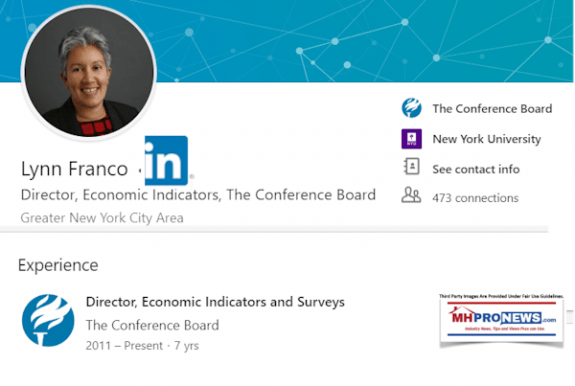The height and width of the screenshot is (386, 575).
Task: Click the Conference Board torch logo under Experience
Action: click(x=48, y=320)
